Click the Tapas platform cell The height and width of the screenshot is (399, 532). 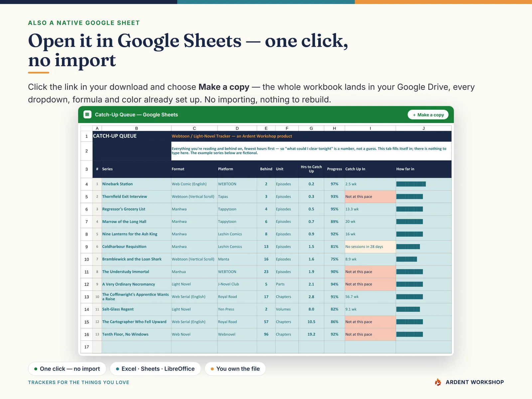click(x=237, y=197)
